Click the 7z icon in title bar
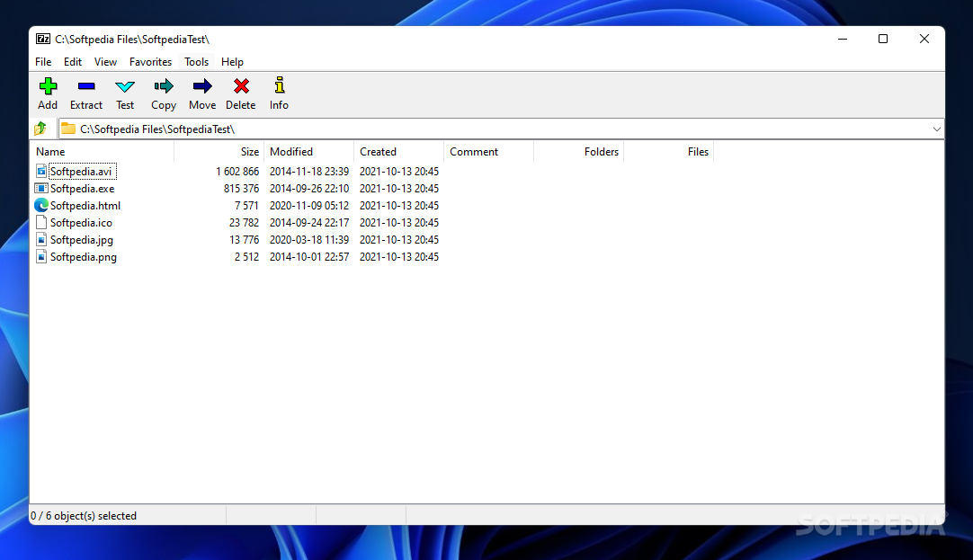The height and width of the screenshot is (560, 973). [43, 39]
